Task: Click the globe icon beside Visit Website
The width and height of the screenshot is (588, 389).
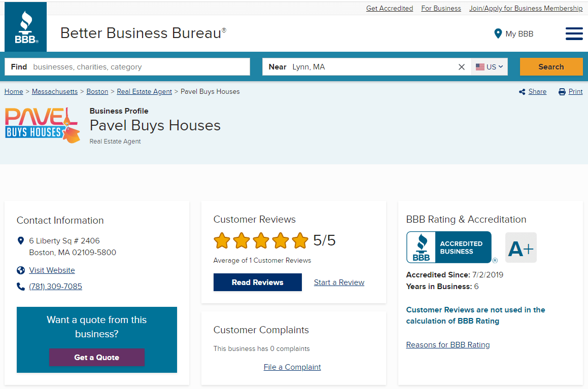Action: point(21,270)
